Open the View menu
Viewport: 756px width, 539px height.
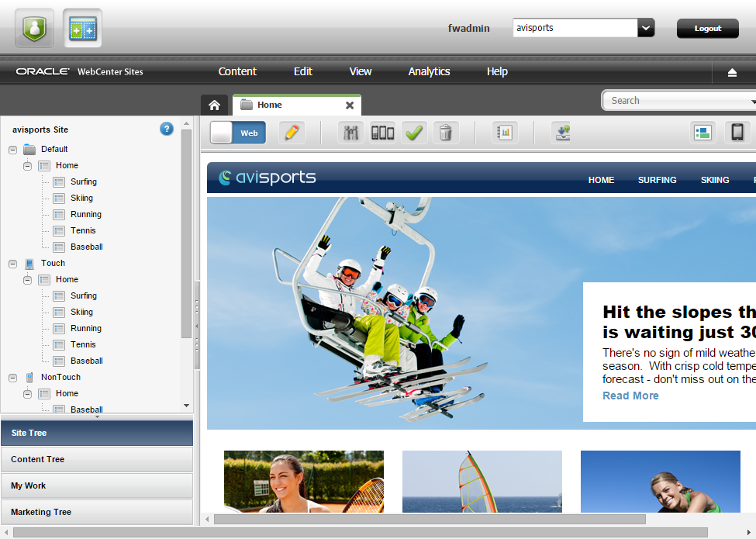pos(360,71)
